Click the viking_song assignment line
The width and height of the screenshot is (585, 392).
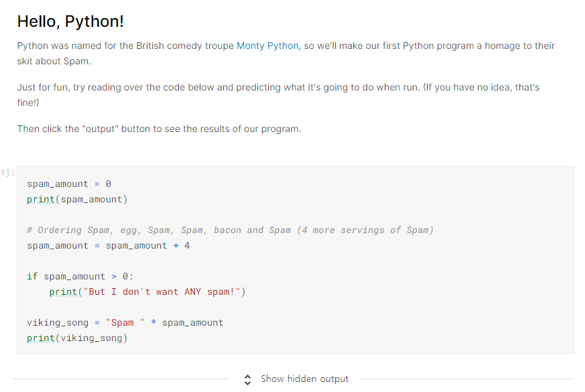click(x=125, y=322)
